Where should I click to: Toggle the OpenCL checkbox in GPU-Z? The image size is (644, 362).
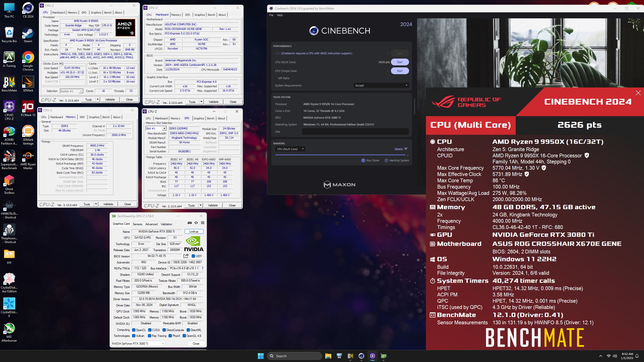tap(134, 330)
